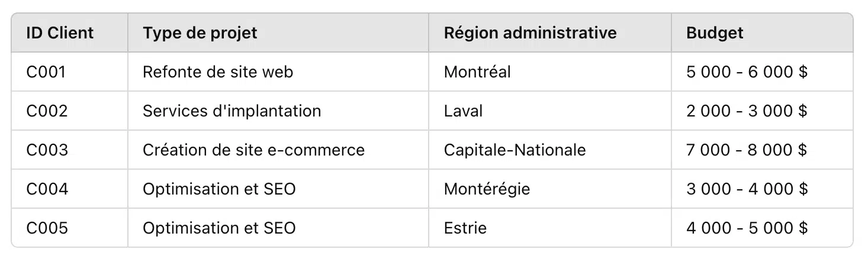868x259 pixels.
Task: Click Optimisation et SEO in row C004
Action: pos(278,189)
